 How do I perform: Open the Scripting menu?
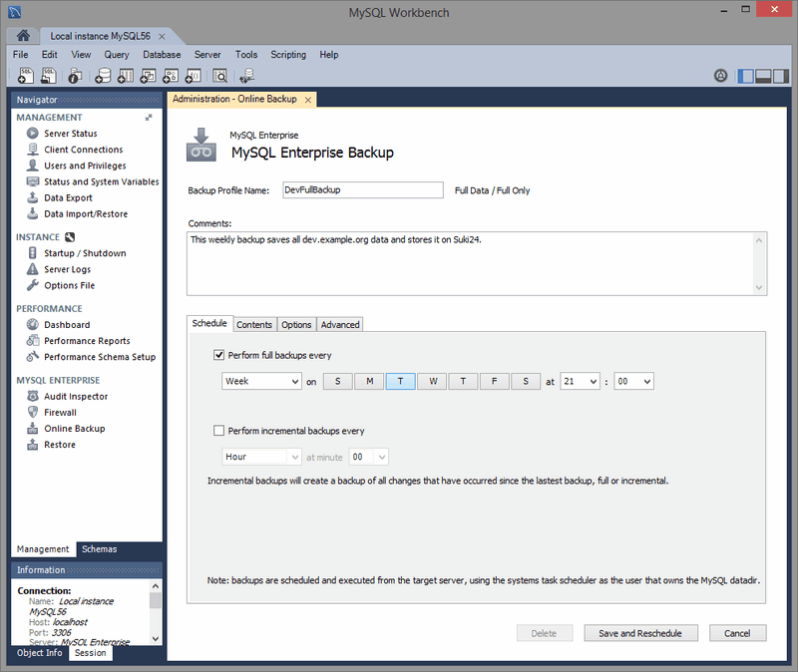(288, 55)
